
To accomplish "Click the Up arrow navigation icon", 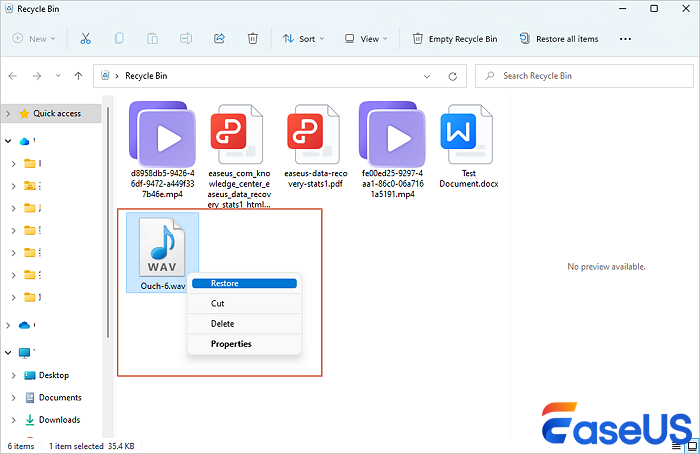I will coord(77,76).
